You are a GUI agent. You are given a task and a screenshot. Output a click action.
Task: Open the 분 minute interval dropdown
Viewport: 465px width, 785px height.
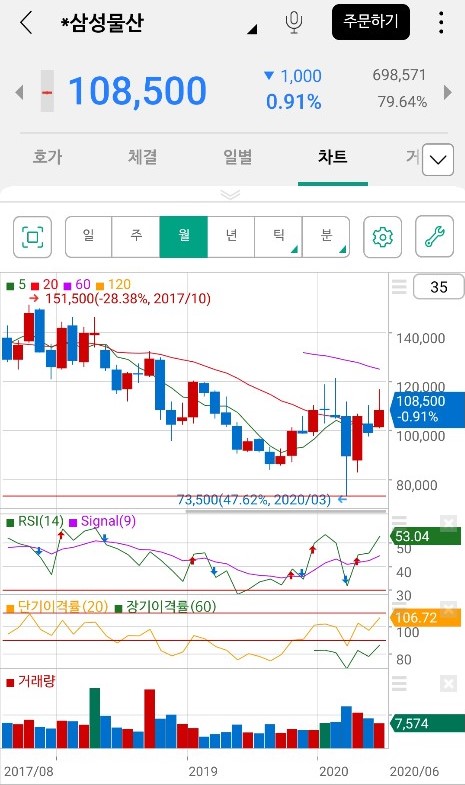326,237
